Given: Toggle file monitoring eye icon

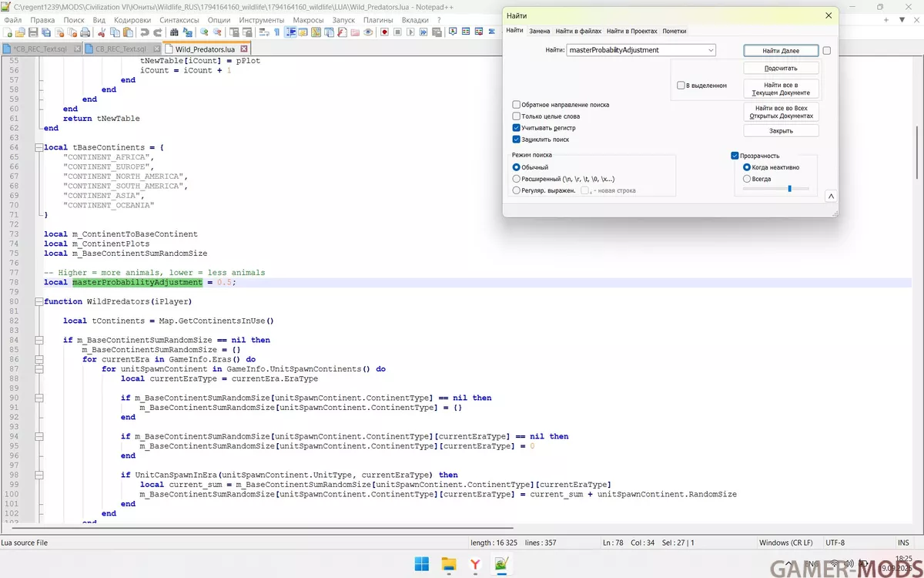Looking at the screenshot, I should point(368,32).
